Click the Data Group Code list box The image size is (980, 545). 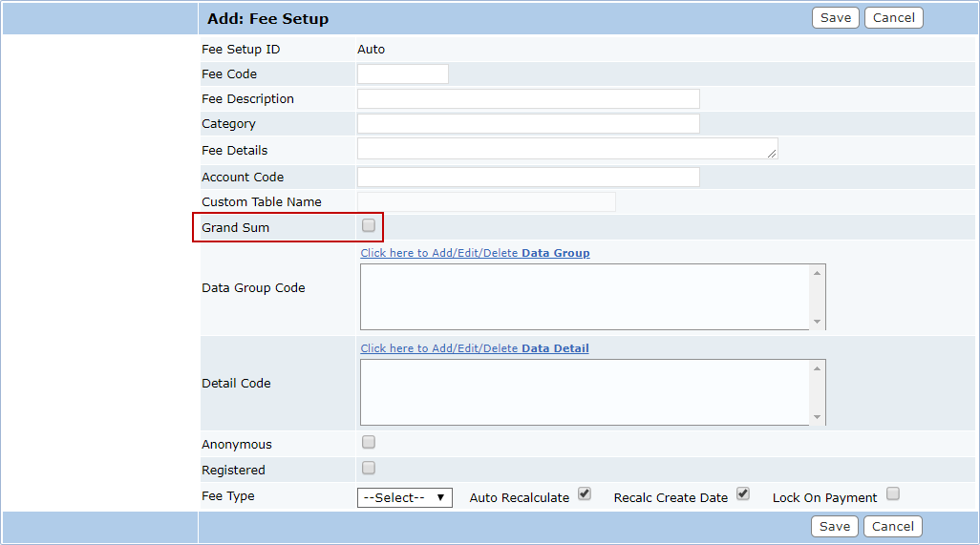pos(584,297)
